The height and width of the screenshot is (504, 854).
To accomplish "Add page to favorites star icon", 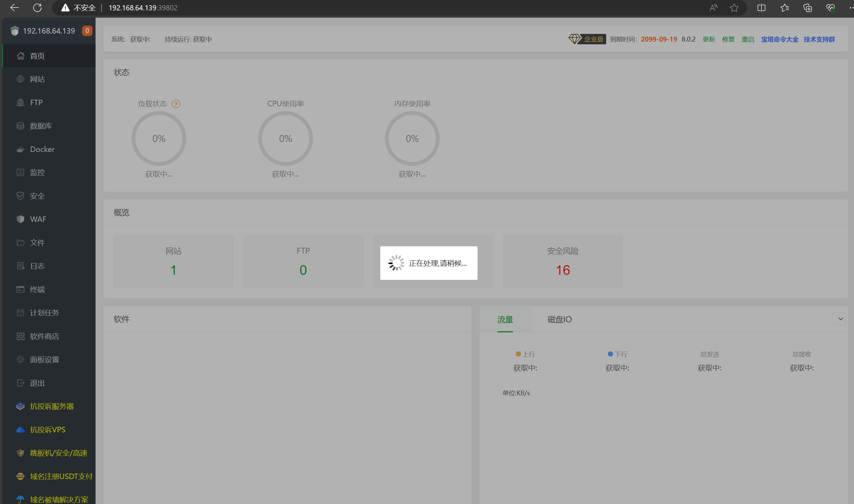I will click(x=734, y=8).
